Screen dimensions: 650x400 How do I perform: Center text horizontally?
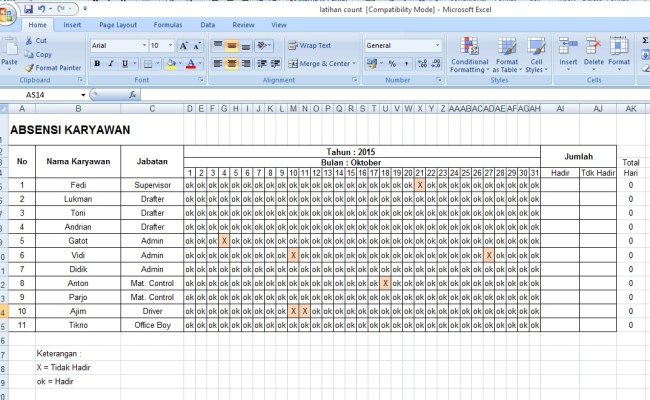click(232, 63)
